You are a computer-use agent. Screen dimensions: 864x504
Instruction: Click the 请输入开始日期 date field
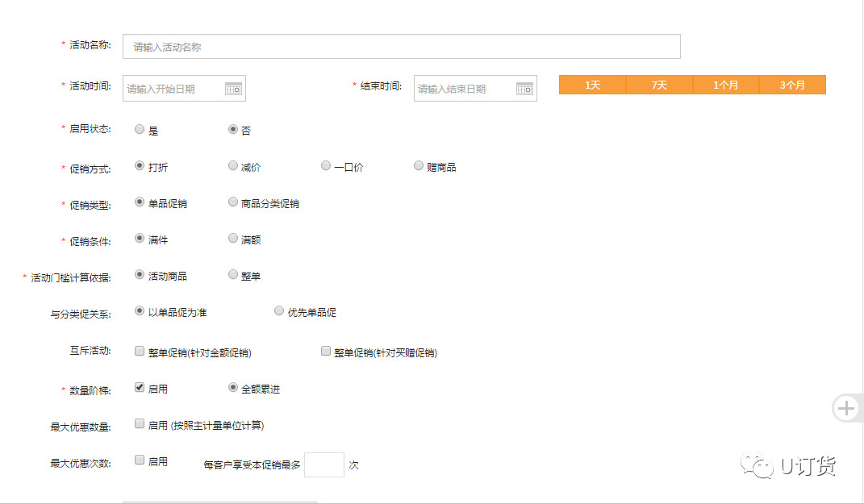click(184, 89)
